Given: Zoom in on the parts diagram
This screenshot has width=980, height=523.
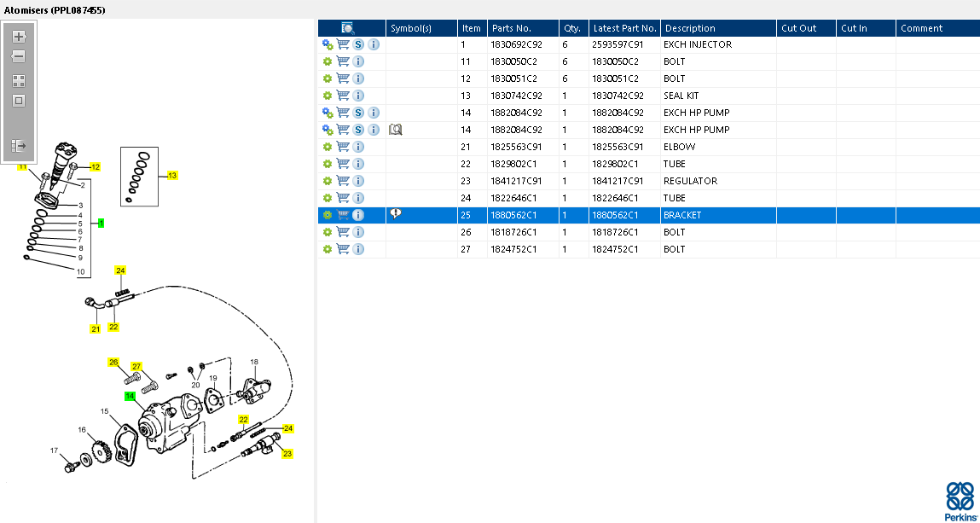Looking at the screenshot, I should 19,36.
